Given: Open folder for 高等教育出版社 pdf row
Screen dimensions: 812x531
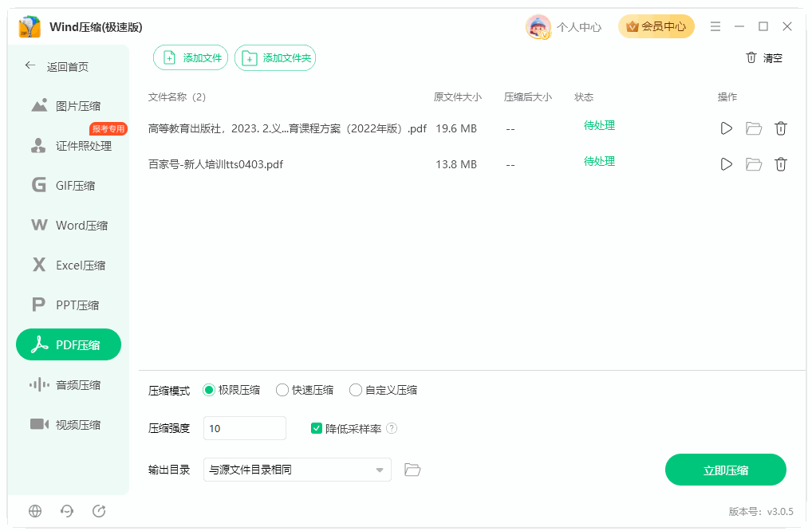Looking at the screenshot, I should point(754,128).
